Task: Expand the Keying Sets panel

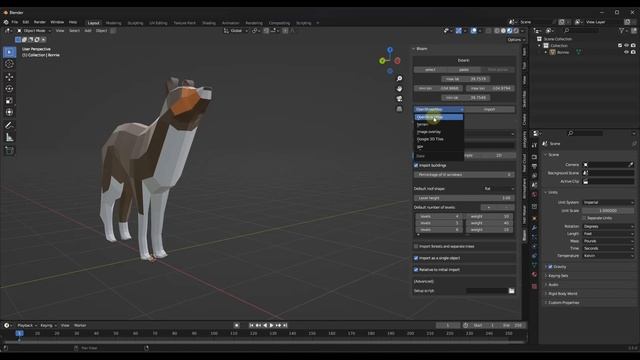Action: (x=558, y=276)
